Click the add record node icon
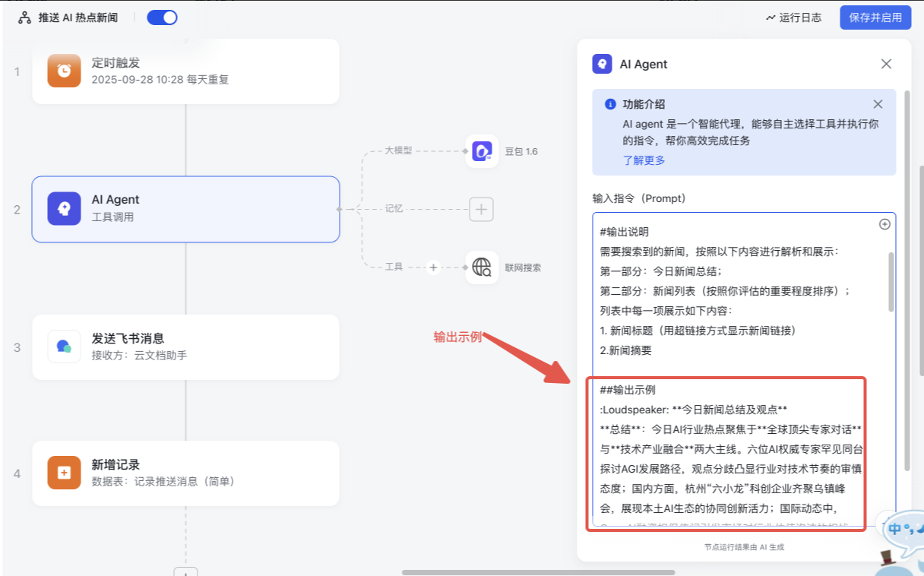This screenshot has width=924, height=576. (64, 473)
